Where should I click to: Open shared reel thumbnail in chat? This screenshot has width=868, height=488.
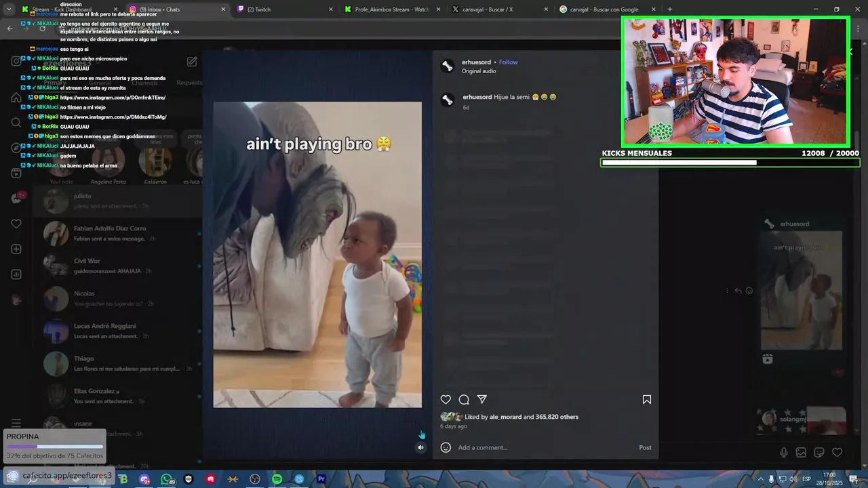coord(801,290)
